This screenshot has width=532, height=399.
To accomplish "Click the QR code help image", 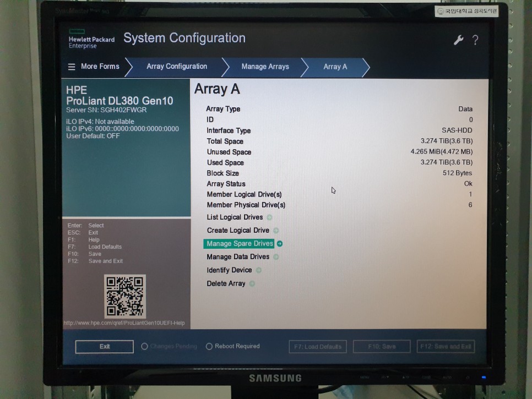I will pyautogui.click(x=125, y=296).
